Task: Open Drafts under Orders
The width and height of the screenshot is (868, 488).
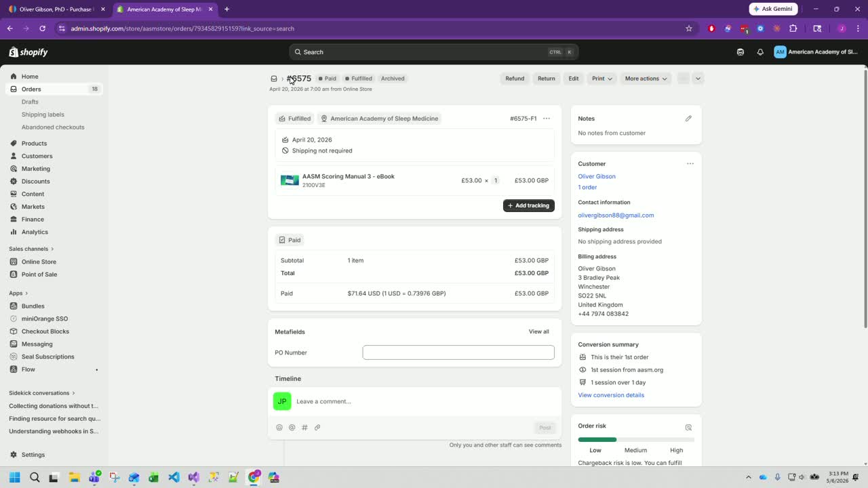Action: (30, 102)
